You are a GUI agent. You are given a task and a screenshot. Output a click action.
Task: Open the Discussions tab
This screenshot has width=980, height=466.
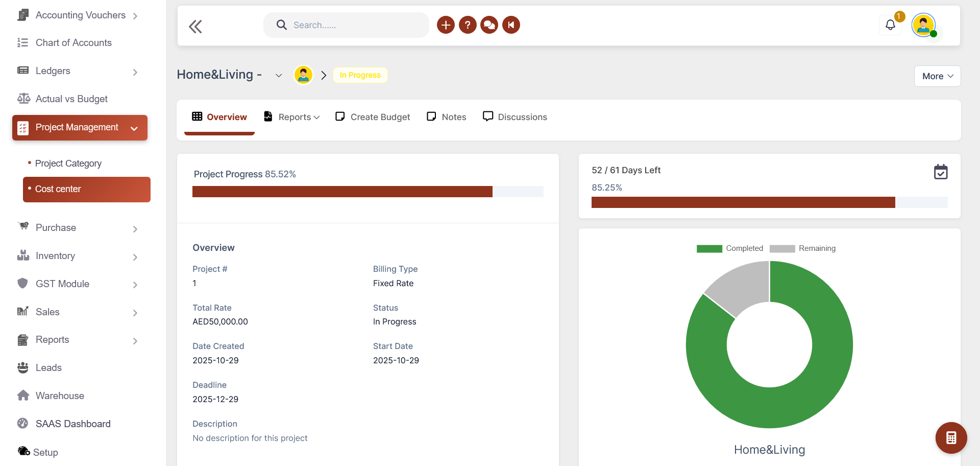515,117
